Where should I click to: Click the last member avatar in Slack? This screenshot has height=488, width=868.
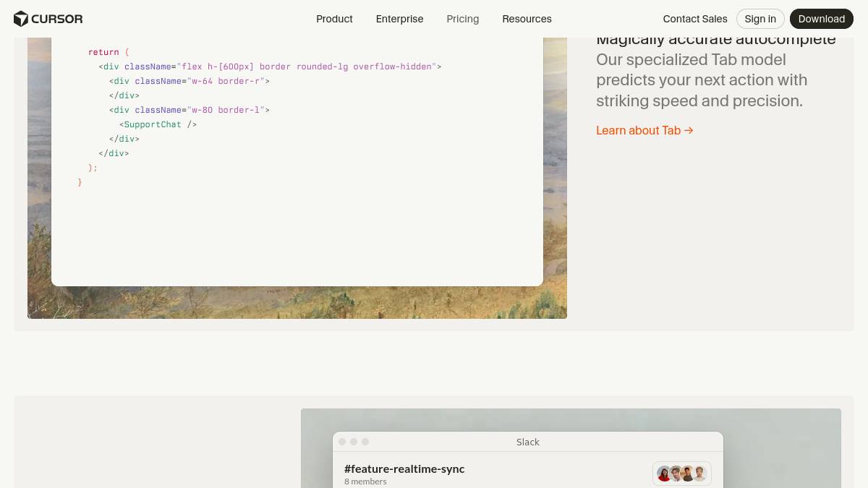[x=699, y=474]
